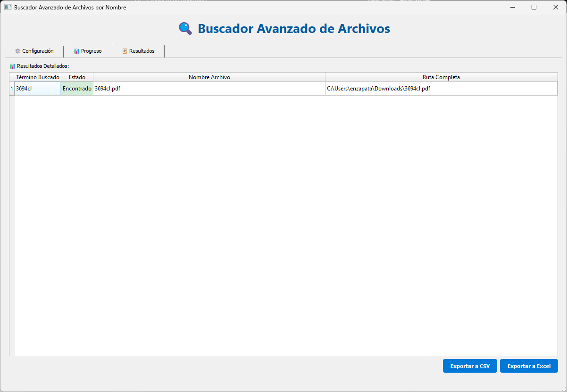Click the magnifying glass logo in header

pyautogui.click(x=185, y=29)
